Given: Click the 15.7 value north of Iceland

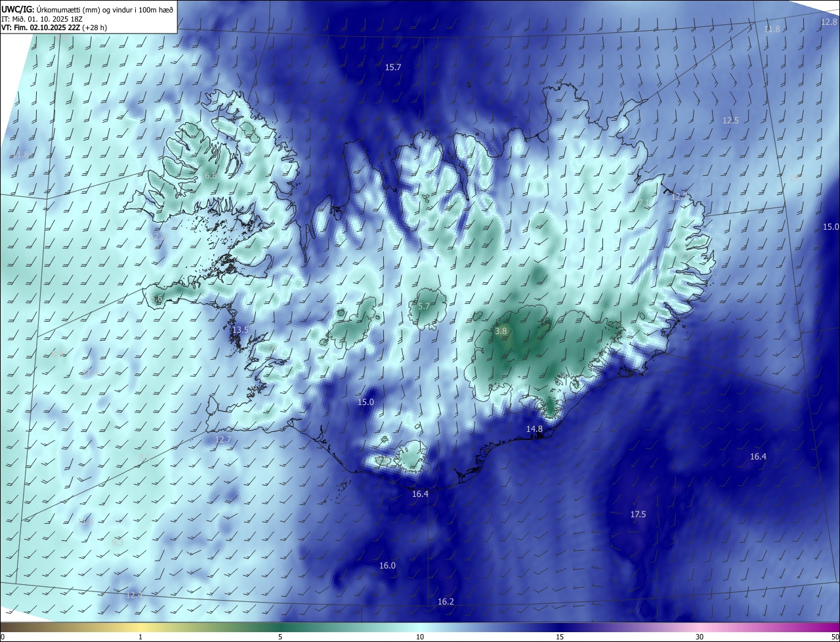Looking at the screenshot, I should point(392,67).
